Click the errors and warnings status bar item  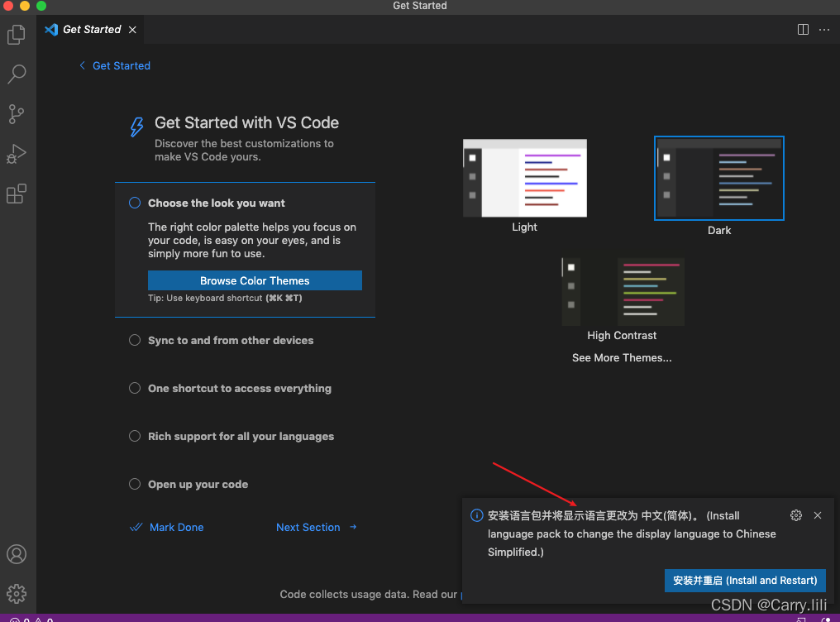(x=31, y=619)
